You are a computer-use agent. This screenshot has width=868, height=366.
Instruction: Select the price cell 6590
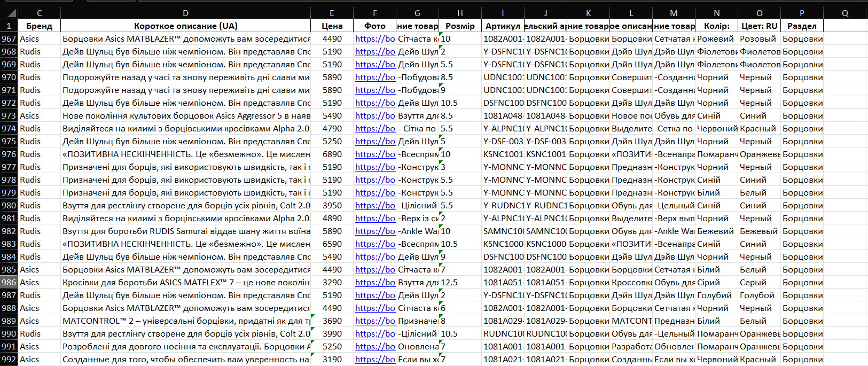pyautogui.click(x=332, y=244)
